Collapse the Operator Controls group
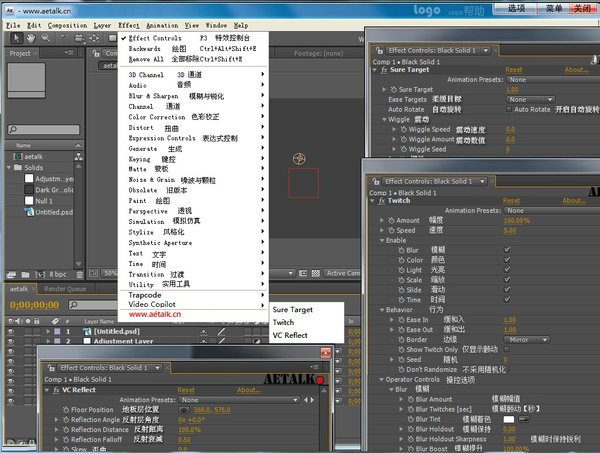600x453 pixels. point(381,379)
